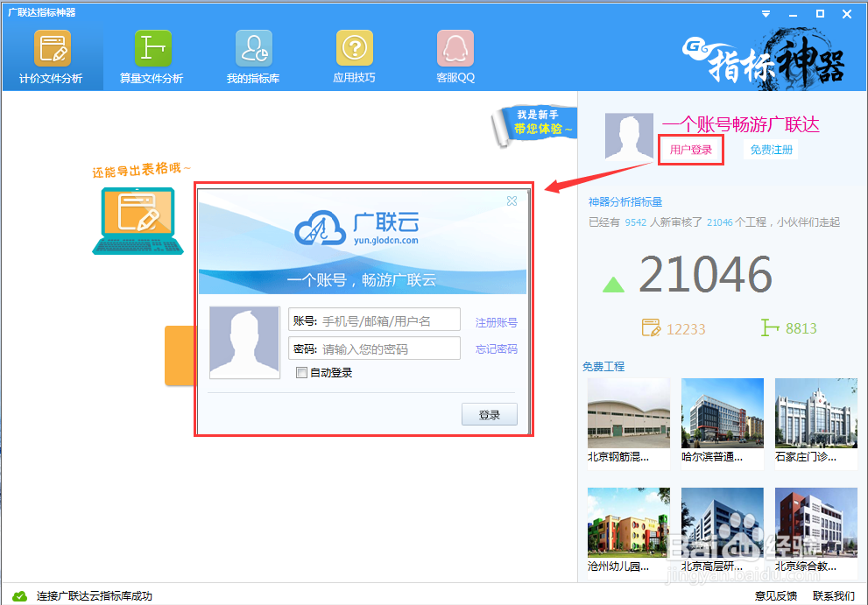
Task: Click 注册账号 link in dialog
Action: [496, 323]
